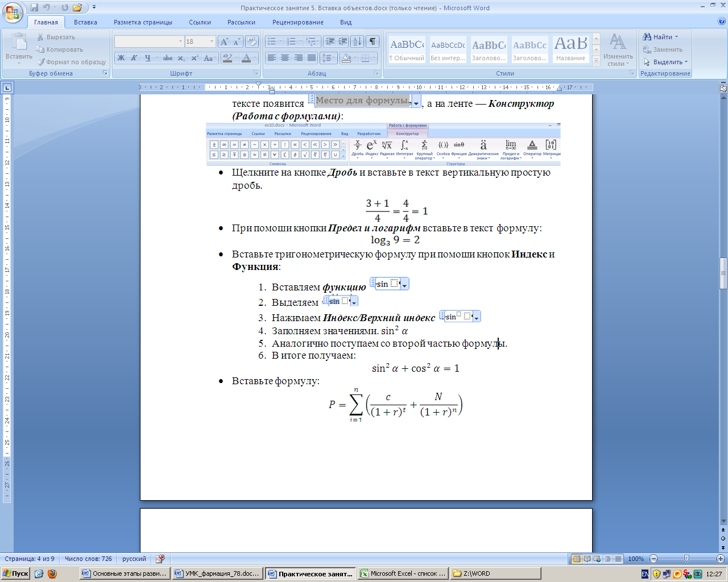
Task: Toggle Underline (Ч) formatting
Action: tap(147, 58)
